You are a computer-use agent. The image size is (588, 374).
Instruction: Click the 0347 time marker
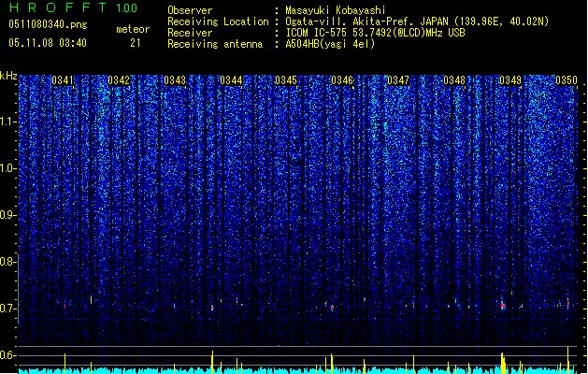point(398,80)
